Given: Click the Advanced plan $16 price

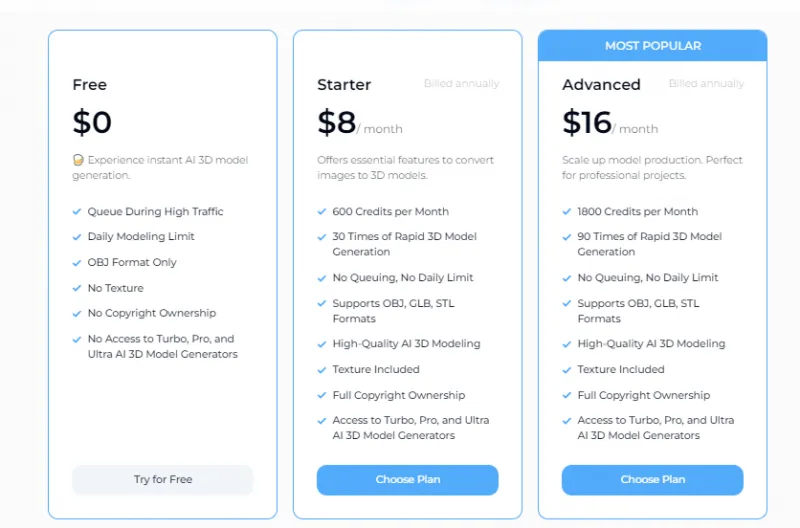Looking at the screenshot, I should (586, 122).
